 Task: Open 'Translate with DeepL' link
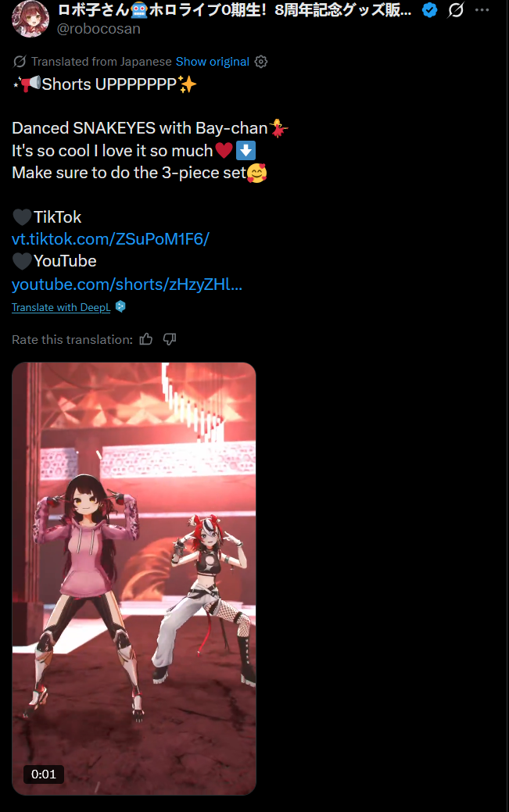coord(61,307)
